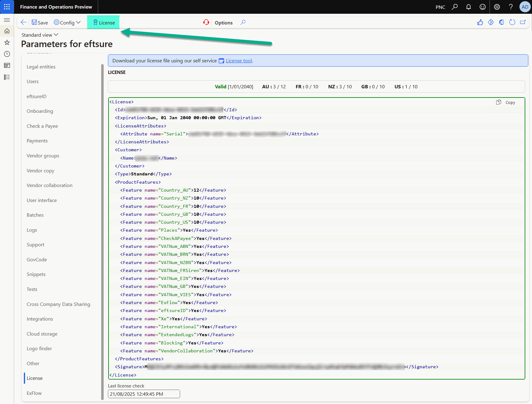Image resolution: width=532 pixels, height=404 pixels.
Task: Select the Users tab
Action: [x=33, y=81]
